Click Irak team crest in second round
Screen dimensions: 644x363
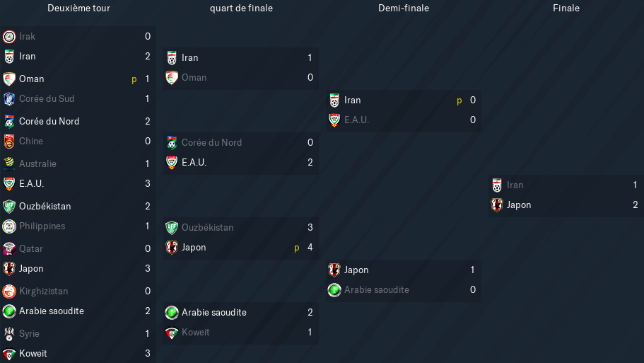pos(9,37)
